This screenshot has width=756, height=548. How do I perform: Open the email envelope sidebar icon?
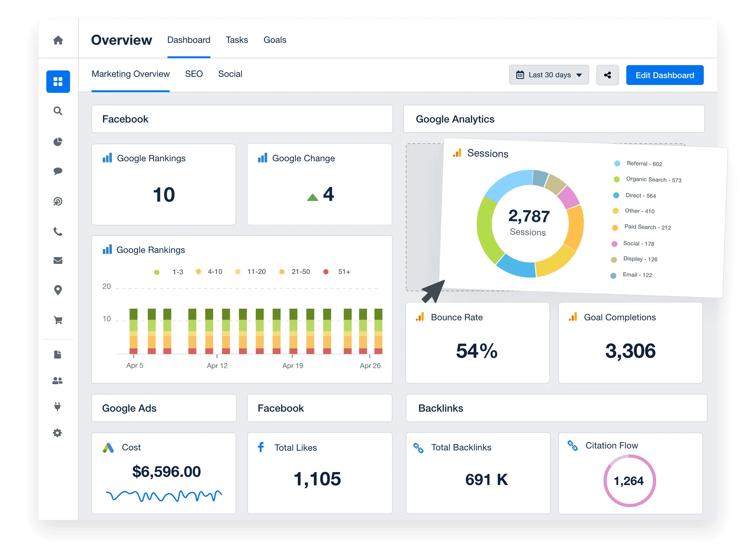coord(58,260)
